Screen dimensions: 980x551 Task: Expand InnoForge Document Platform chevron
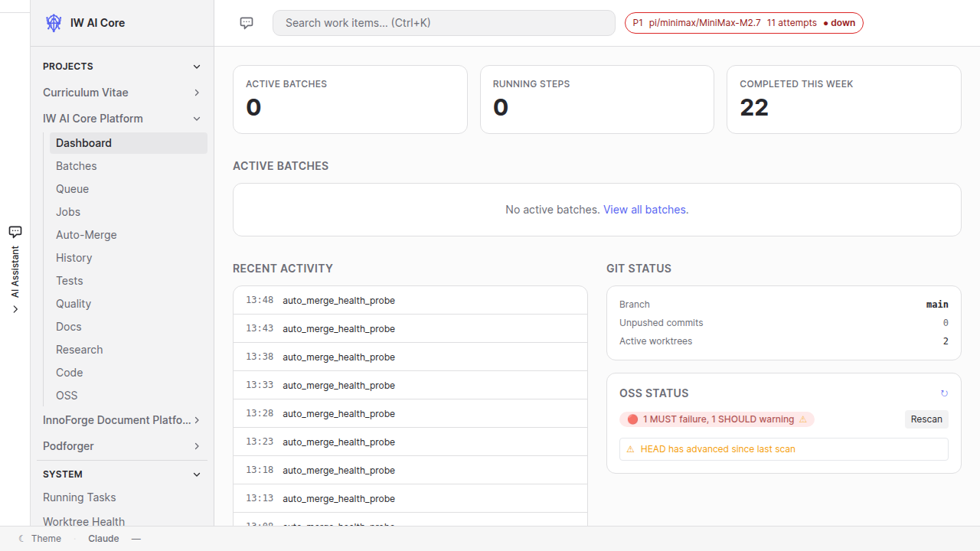click(197, 420)
